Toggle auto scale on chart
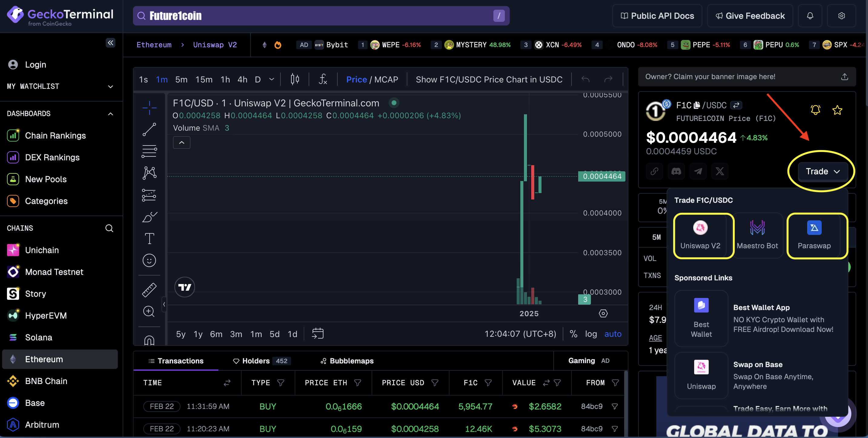The height and width of the screenshot is (438, 868). coord(613,334)
